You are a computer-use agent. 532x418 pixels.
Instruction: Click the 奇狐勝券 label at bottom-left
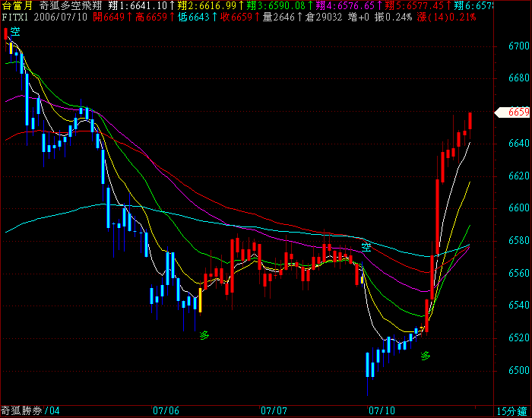[21, 411]
